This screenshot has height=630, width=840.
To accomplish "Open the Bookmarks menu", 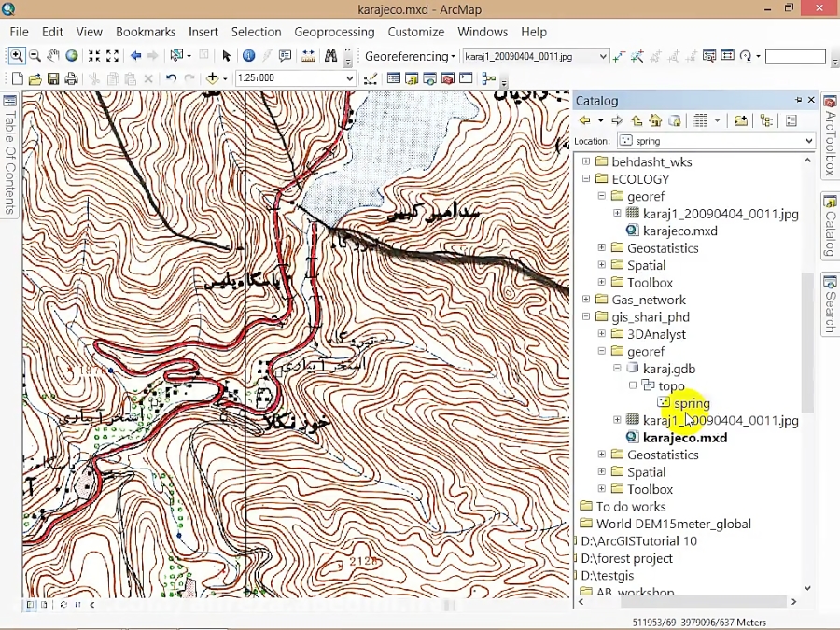I will (x=146, y=32).
